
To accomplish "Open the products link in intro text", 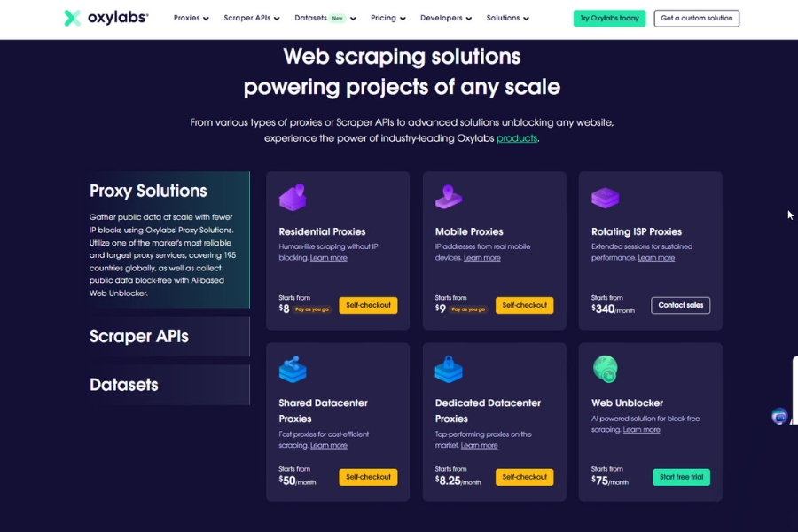I will [x=517, y=138].
